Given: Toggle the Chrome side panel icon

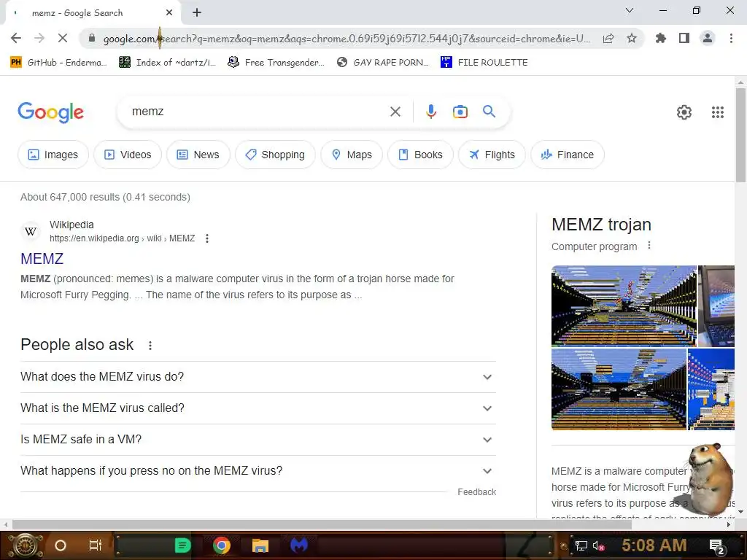Looking at the screenshot, I should point(684,38).
